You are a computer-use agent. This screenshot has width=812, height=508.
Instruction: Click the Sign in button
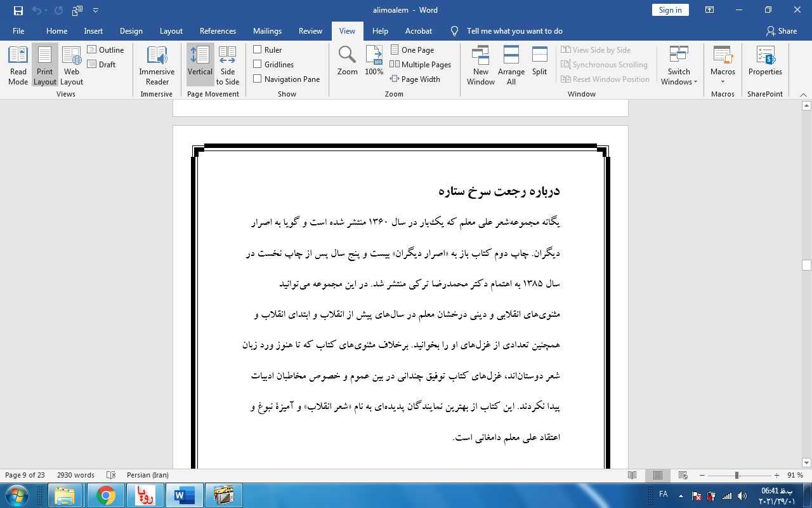tap(670, 10)
